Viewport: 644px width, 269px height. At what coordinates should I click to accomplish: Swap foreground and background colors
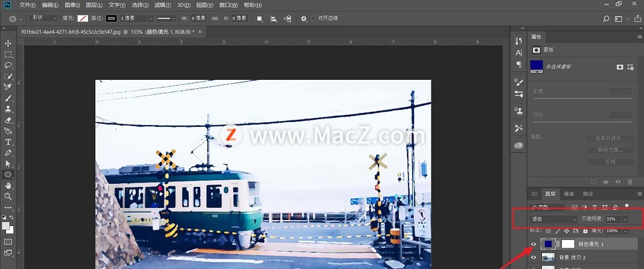pyautogui.click(x=11, y=217)
